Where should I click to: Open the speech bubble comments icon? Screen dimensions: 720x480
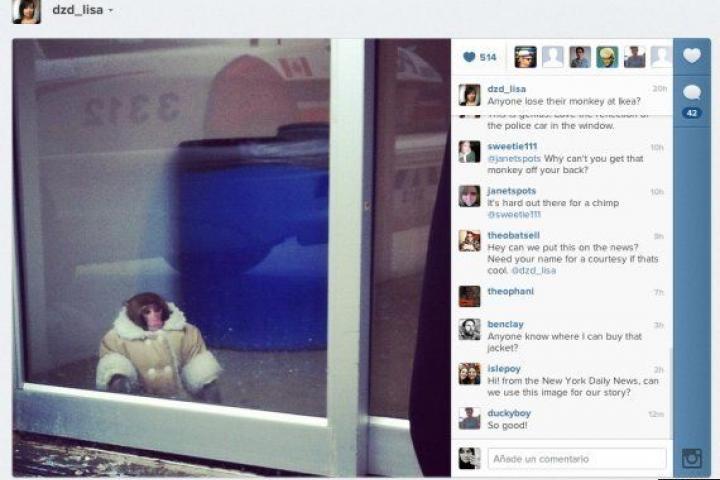coord(692,93)
